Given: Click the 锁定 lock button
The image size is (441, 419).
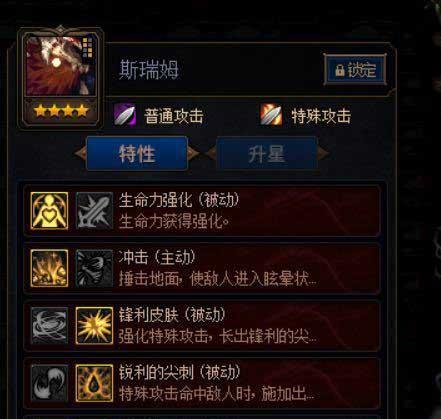Looking at the screenshot, I should coord(355,70).
